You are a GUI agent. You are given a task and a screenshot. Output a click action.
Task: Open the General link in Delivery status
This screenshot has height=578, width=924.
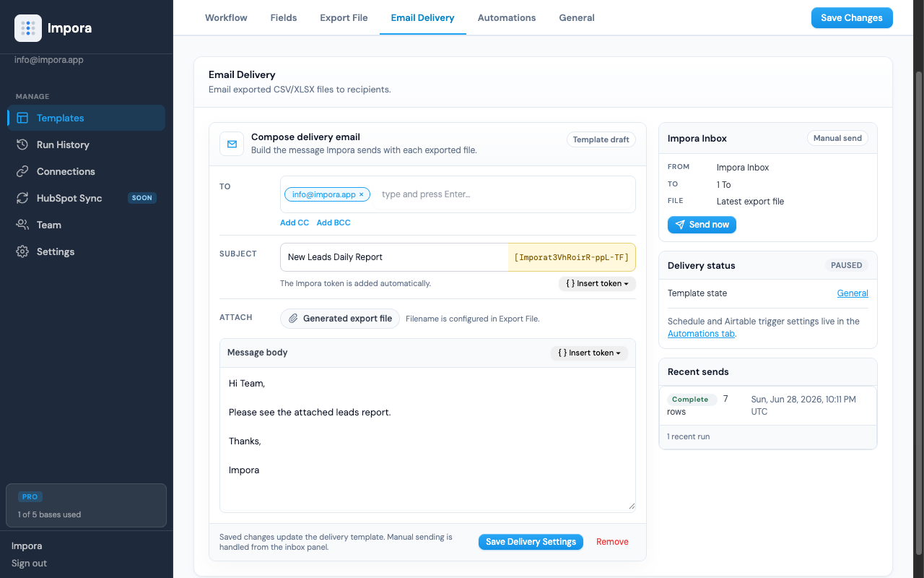[x=853, y=293]
